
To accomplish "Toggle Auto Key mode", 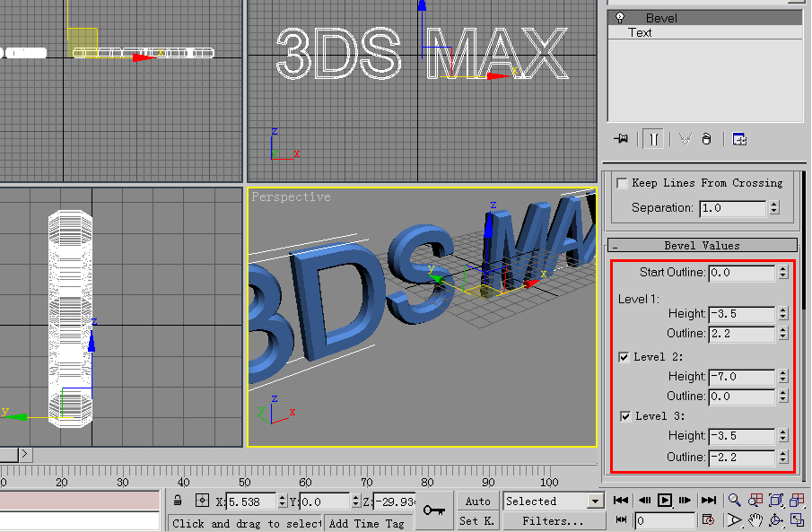I will pos(477,501).
